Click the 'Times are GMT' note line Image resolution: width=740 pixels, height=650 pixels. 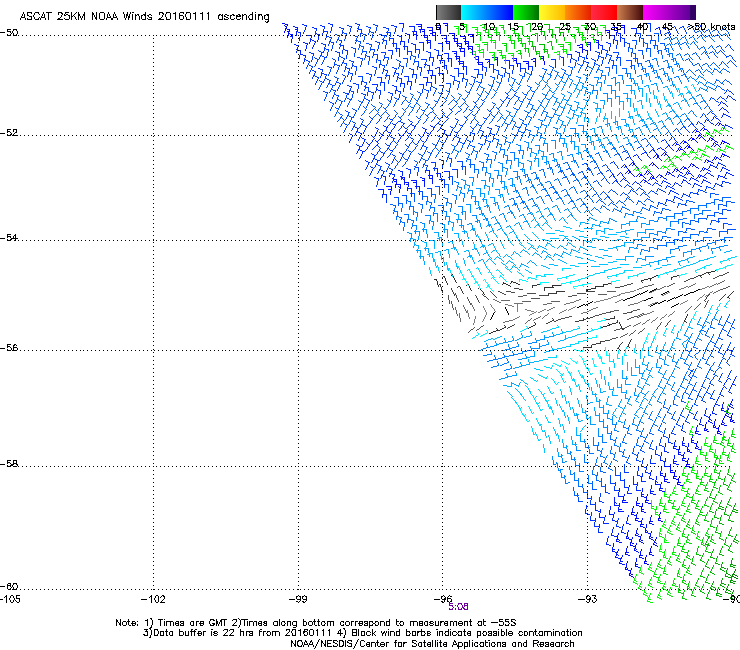316,623
